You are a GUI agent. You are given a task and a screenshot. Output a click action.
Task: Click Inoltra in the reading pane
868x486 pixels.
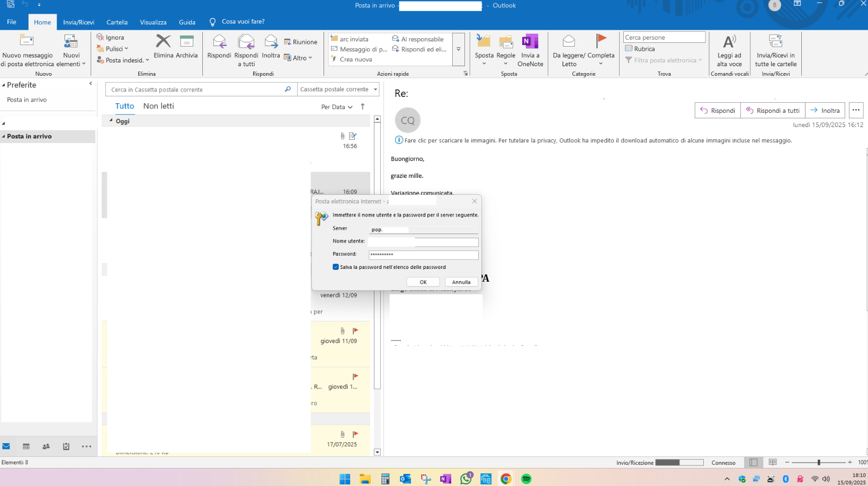click(825, 110)
